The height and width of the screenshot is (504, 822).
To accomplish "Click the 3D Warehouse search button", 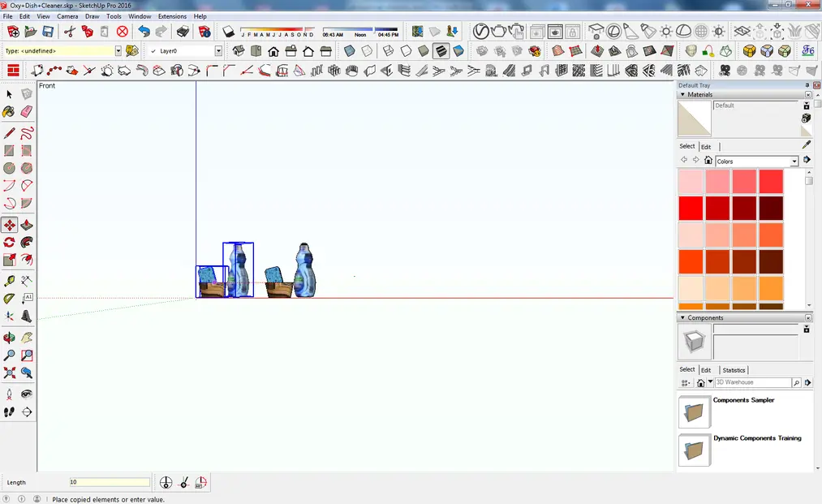I will pos(798,382).
